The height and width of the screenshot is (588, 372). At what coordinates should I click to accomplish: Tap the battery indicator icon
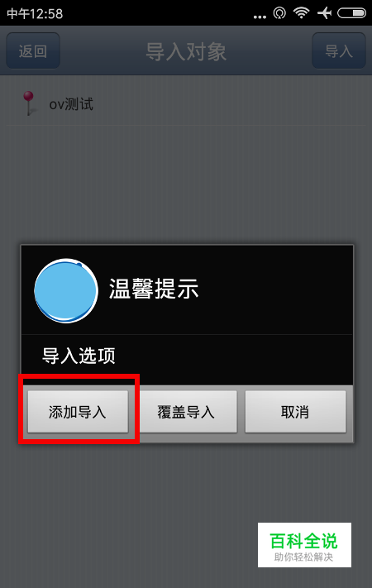pos(352,13)
